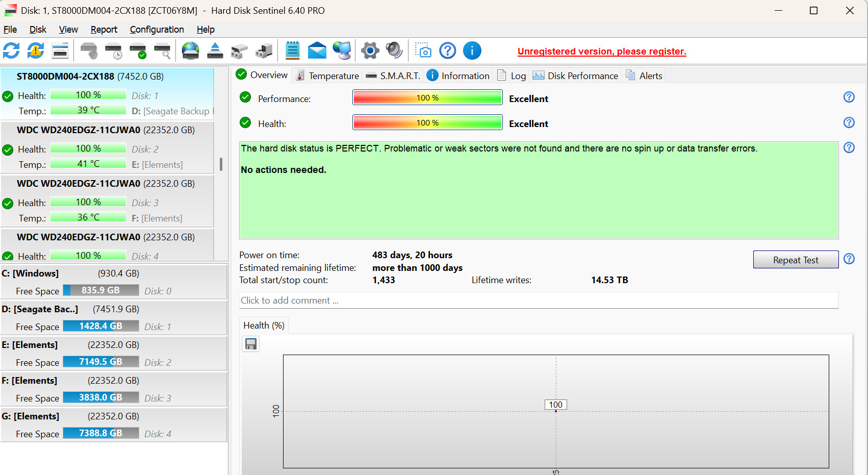The height and width of the screenshot is (475, 868).
Task: Click the 7149.5 GB free space bar
Action: pyautogui.click(x=101, y=362)
